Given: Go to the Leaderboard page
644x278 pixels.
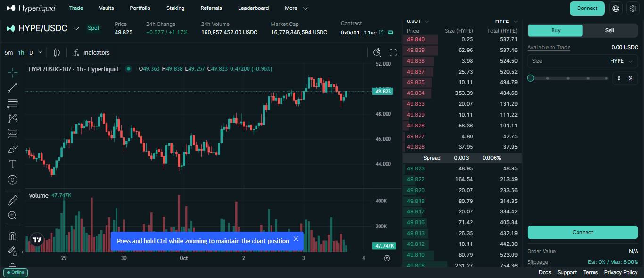Looking at the screenshot, I should 252,8.
